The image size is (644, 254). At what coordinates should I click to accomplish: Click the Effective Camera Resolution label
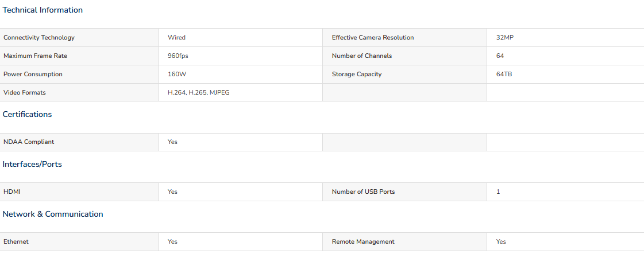pos(373,38)
